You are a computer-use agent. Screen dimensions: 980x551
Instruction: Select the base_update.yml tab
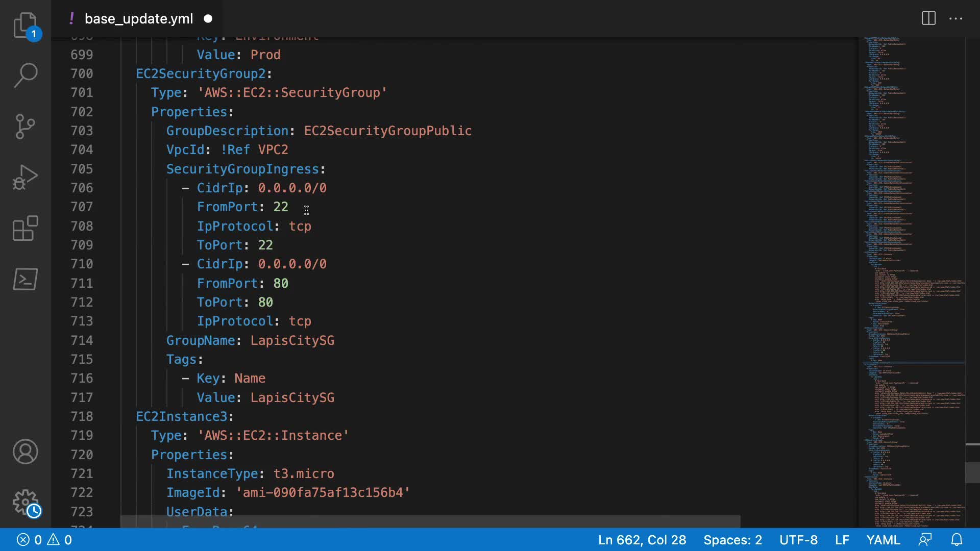click(x=138, y=19)
